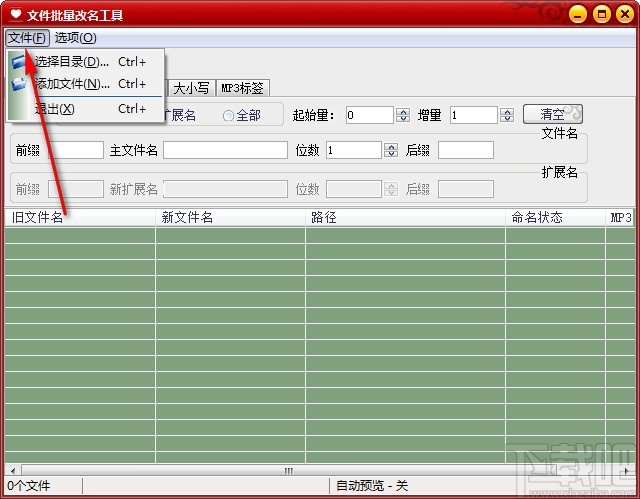This screenshot has height=499, width=640.
Task: Click the 清空 button
Action: 553,114
